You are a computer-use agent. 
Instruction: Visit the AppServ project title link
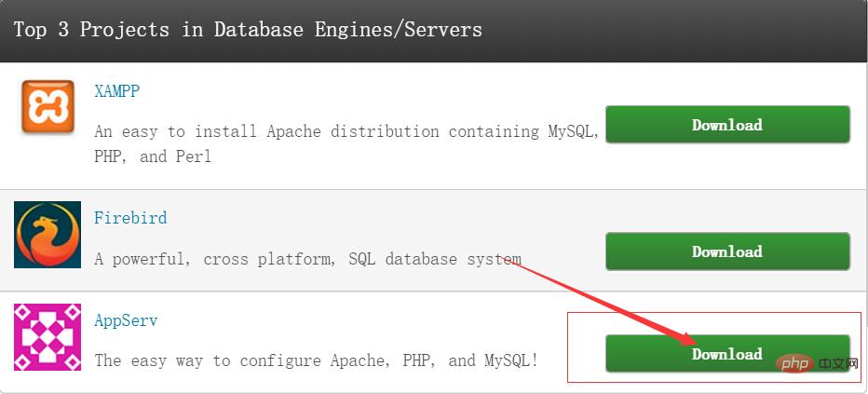pyautogui.click(x=126, y=320)
